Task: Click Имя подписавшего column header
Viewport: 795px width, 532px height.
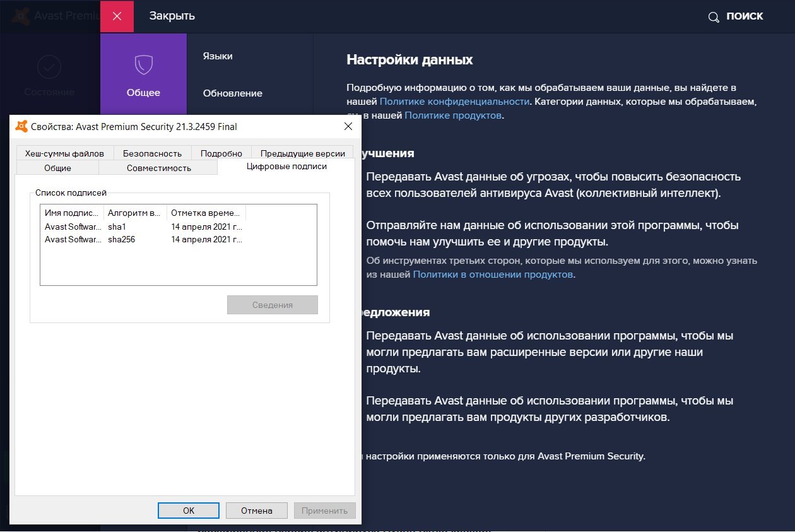Action: click(72, 213)
